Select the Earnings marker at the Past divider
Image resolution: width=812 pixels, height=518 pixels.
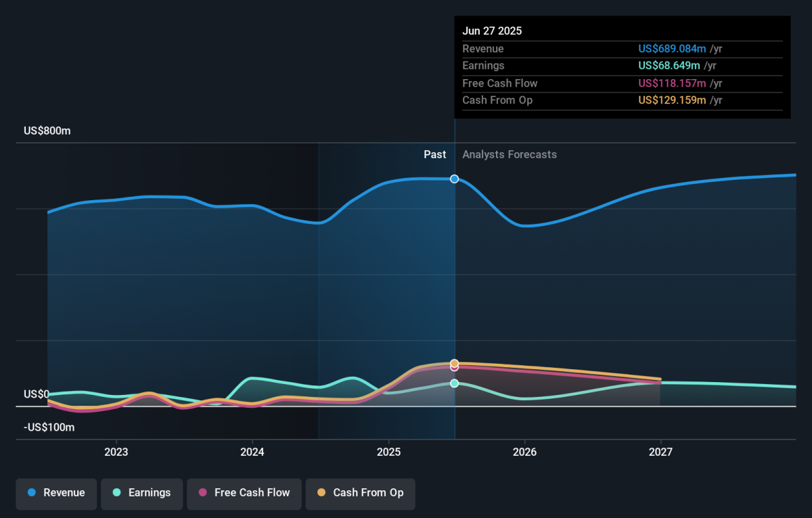coord(454,383)
